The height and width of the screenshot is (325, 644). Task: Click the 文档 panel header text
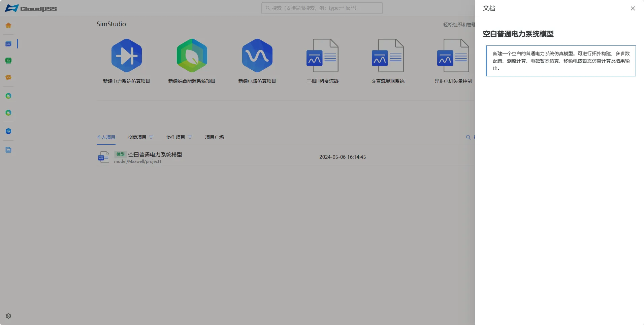[489, 8]
